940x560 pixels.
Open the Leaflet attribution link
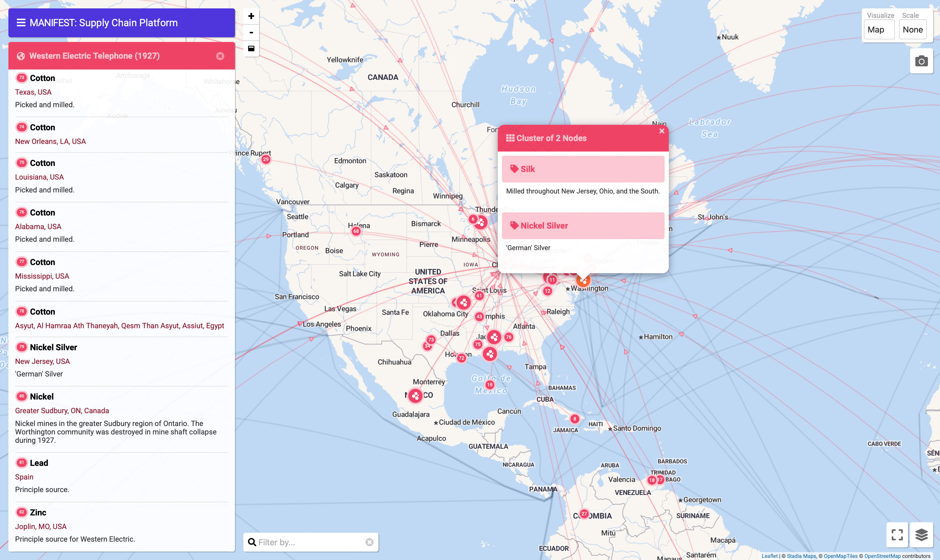coord(769,556)
